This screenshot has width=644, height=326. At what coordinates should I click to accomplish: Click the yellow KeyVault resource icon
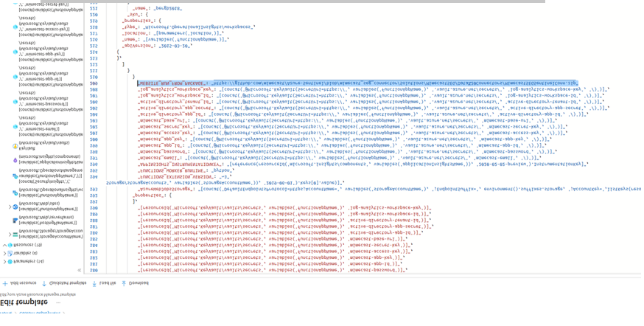(x=15, y=146)
